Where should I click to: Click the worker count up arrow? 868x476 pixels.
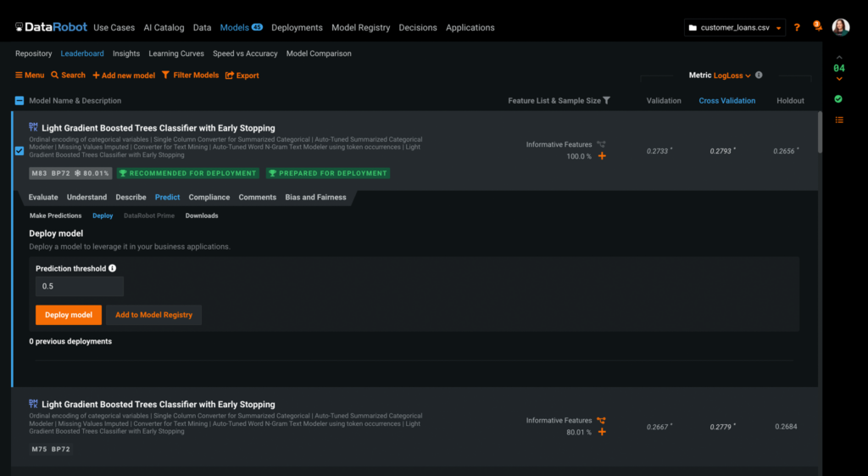pyautogui.click(x=839, y=57)
